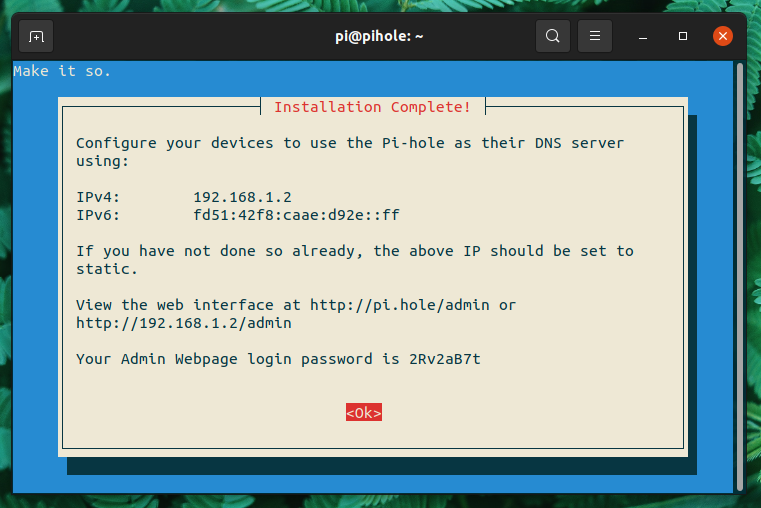This screenshot has height=508, width=761.
Task: Click the 'Make it so.' text
Action: coord(62,71)
